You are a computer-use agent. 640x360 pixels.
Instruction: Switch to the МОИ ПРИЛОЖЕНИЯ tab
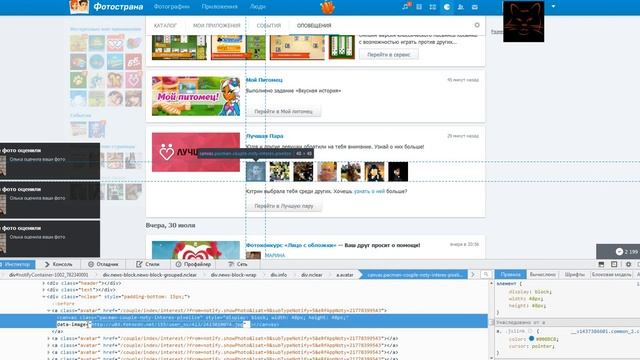point(217,25)
